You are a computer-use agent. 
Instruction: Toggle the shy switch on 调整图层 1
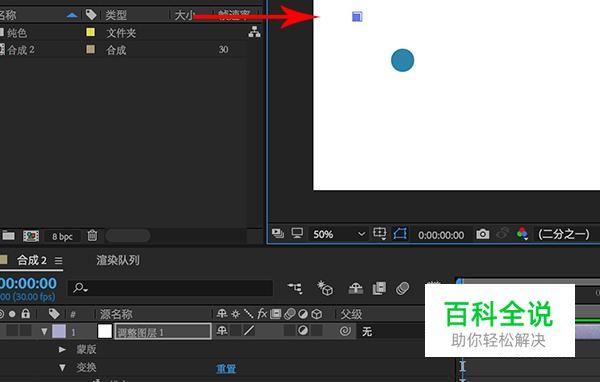(x=222, y=330)
